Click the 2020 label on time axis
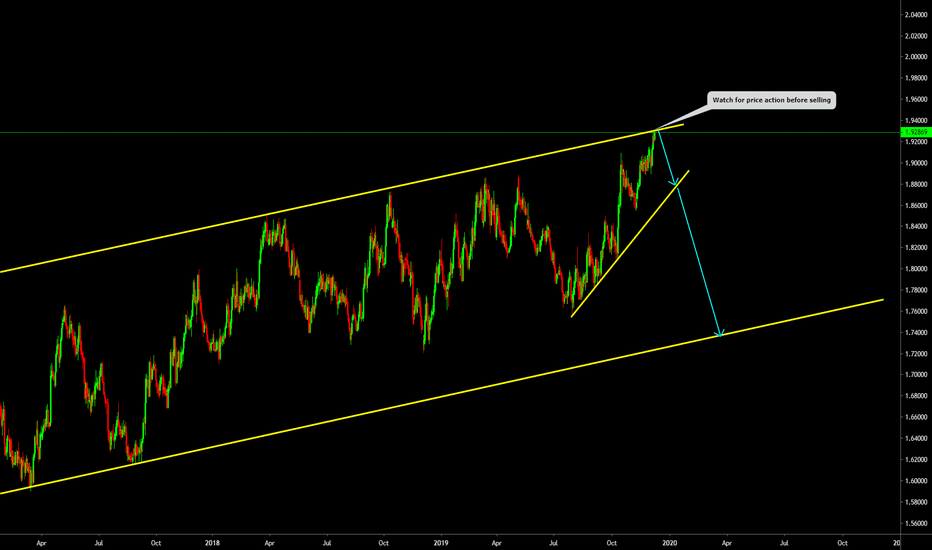Image resolution: width=932 pixels, height=550 pixels. (668, 541)
